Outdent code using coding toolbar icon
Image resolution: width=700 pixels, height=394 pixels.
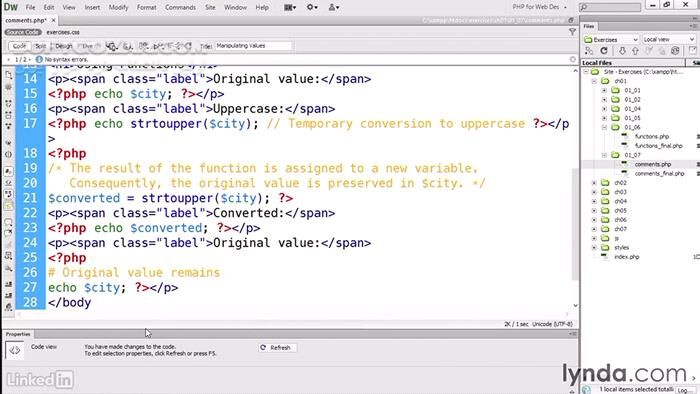(8, 295)
